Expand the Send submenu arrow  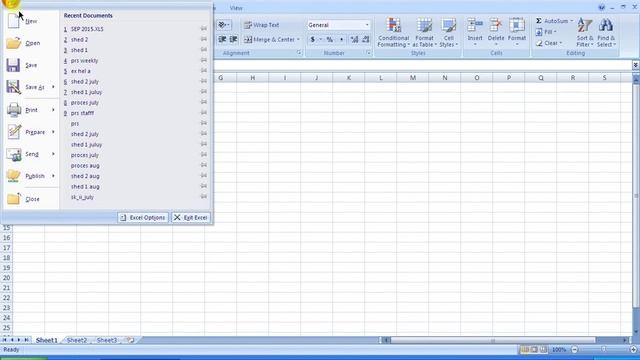[x=53, y=154]
